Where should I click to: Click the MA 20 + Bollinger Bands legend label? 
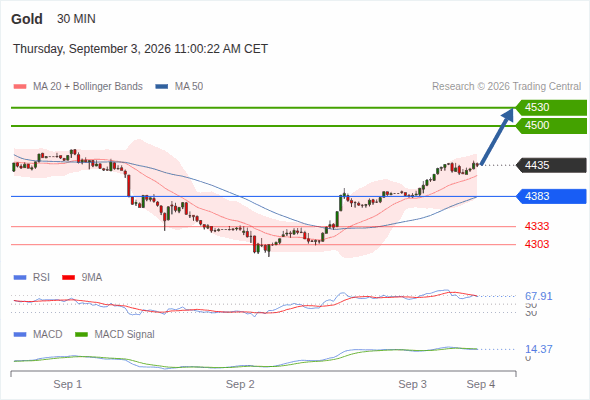click(88, 87)
